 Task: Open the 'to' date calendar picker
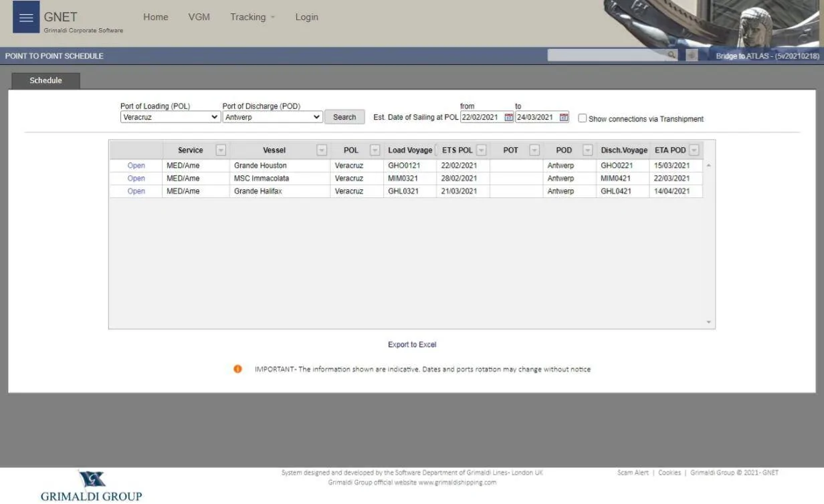point(564,118)
